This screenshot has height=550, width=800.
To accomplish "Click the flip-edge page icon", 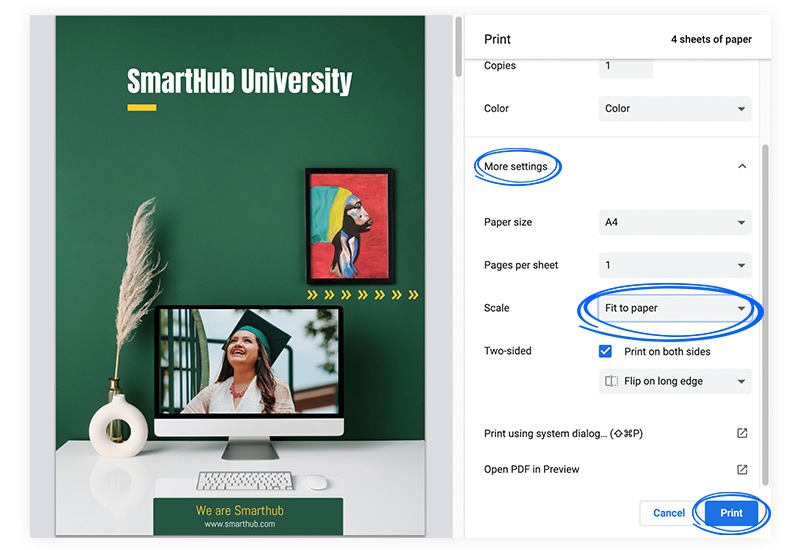I will (x=611, y=381).
